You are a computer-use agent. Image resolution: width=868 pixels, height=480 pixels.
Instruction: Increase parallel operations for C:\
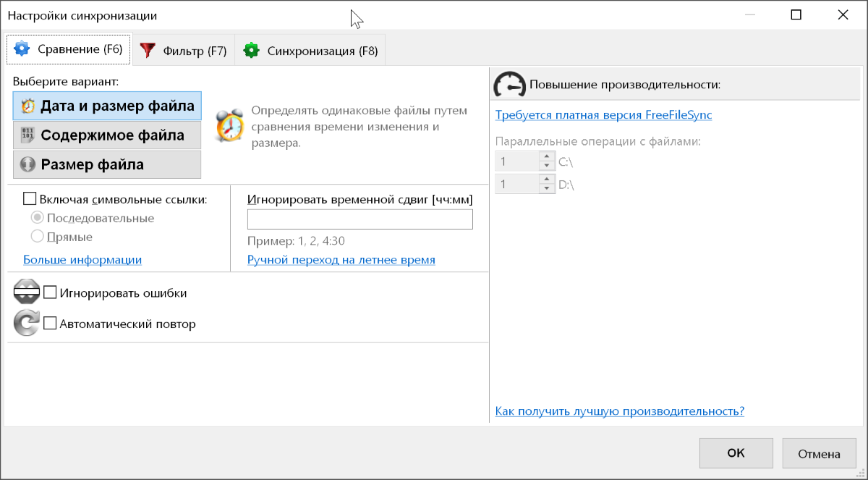click(547, 157)
